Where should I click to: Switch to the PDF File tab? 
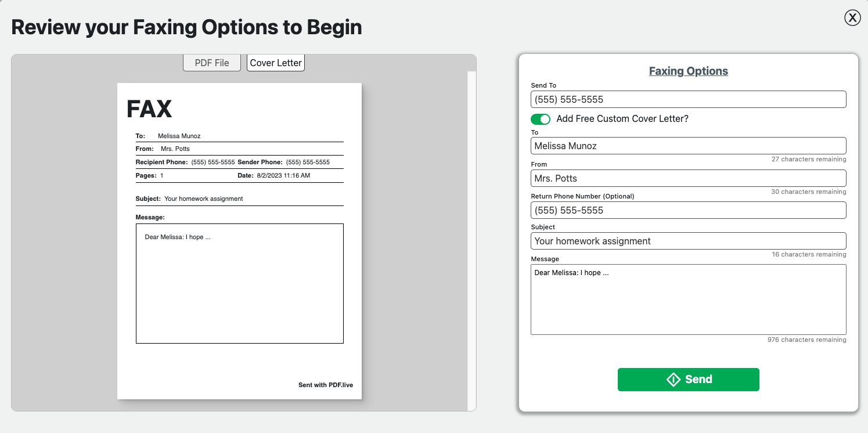tap(211, 62)
